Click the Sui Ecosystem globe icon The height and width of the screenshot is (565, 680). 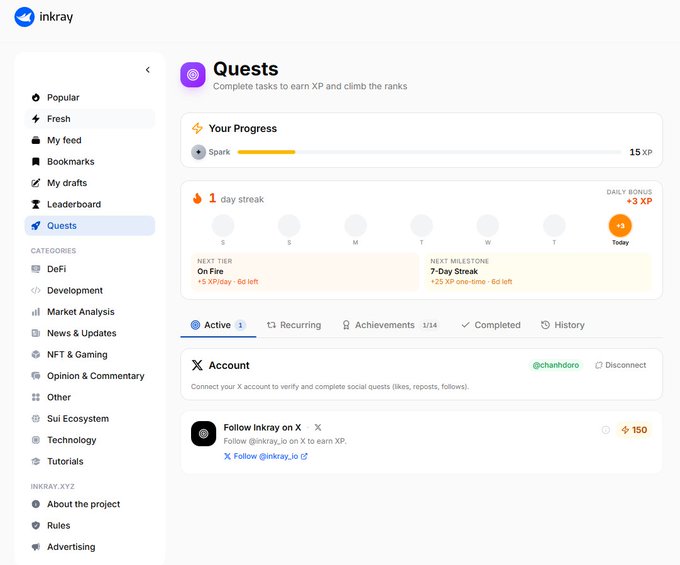point(36,418)
